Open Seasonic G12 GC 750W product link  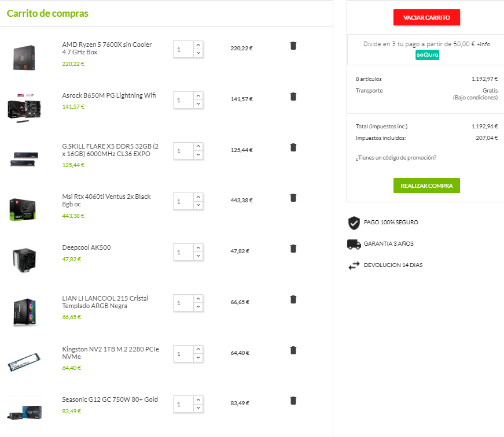[110, 399]
